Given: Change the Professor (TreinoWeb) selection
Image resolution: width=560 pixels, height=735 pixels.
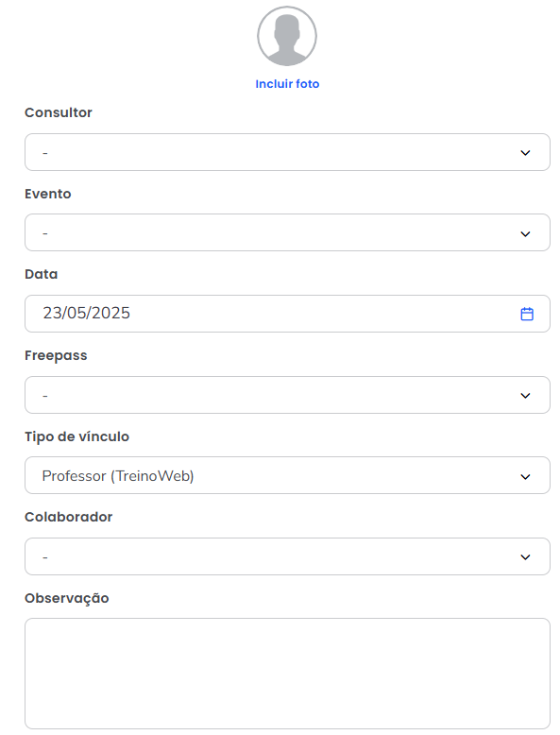Looking at the screenshot, I should (x=287, y=475).
